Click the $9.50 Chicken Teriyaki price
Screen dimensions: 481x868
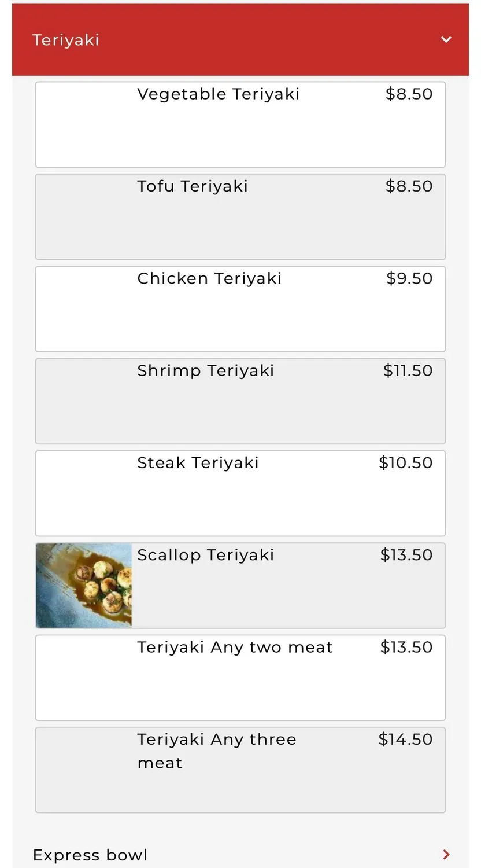point(409,278)
